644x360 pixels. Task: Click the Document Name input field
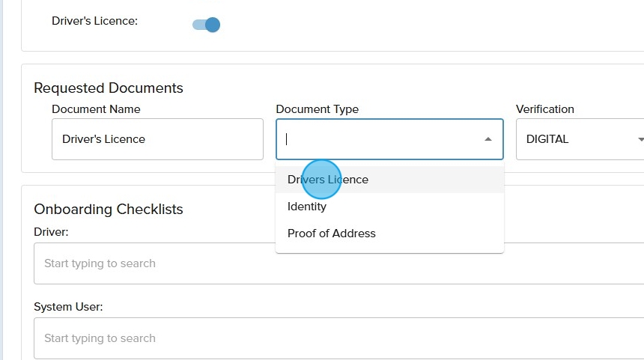coord(157,139)
